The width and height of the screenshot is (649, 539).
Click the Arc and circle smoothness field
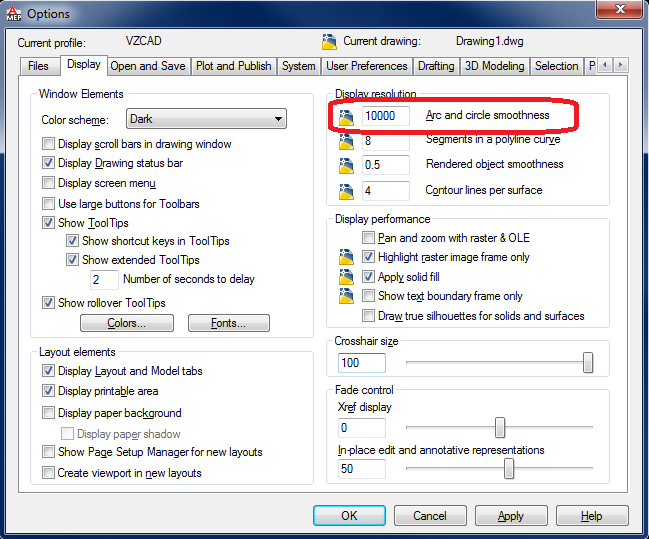point(386,116)
